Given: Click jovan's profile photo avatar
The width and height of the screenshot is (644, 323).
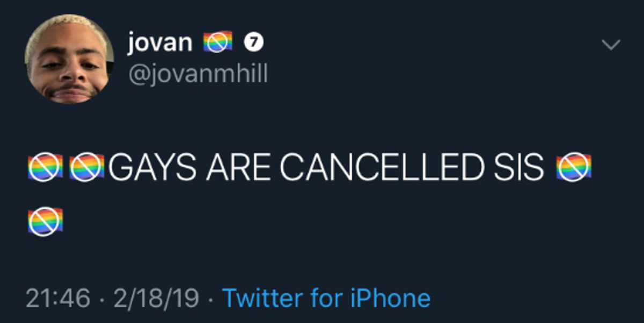Looking at the screenshot, I should click(69, 59).
